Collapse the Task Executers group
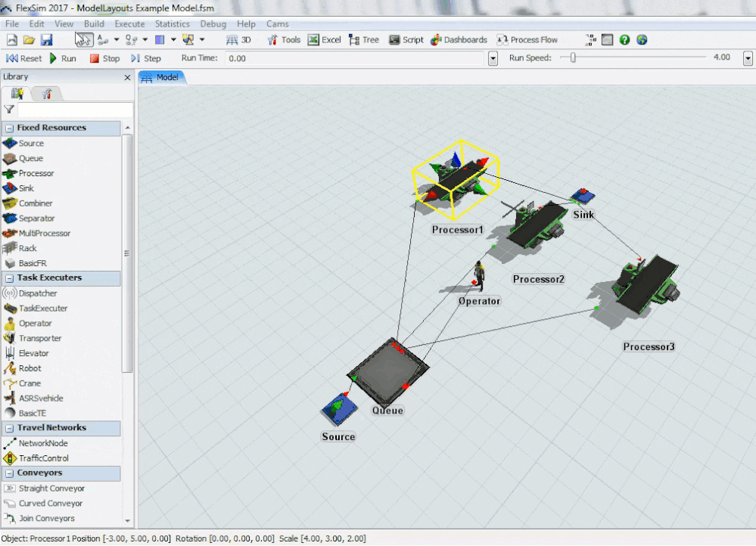Viewport: 756px width, 546px height. click(9, 278)
